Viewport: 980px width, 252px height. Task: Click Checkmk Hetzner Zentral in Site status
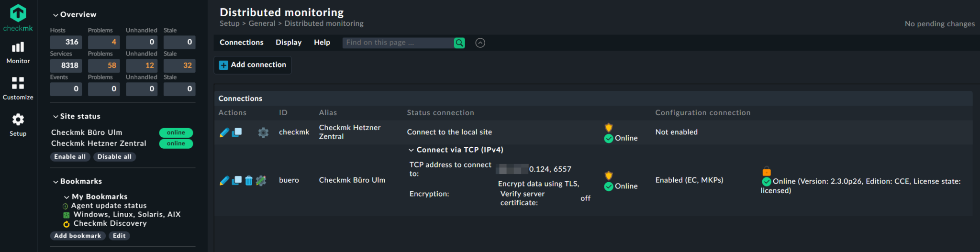click(x=99, y=143)
